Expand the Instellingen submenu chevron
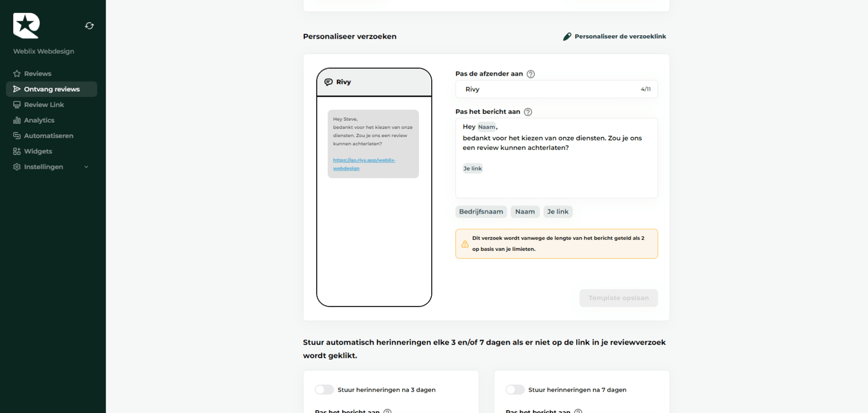The width and height of the screenshot is (868, 413). 86,167
